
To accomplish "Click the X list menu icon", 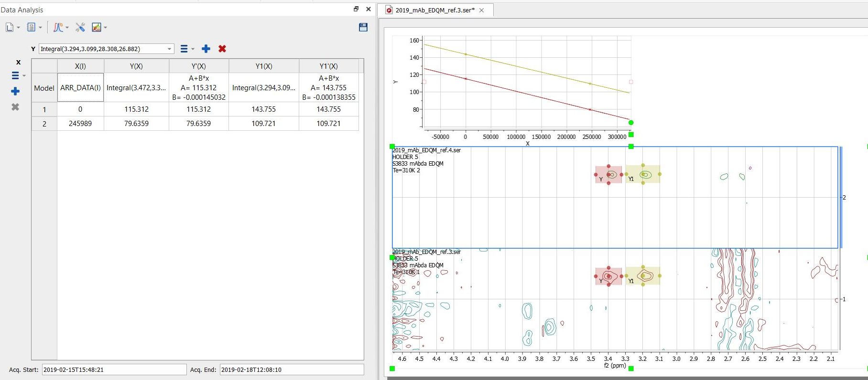I will click(15, 75).
